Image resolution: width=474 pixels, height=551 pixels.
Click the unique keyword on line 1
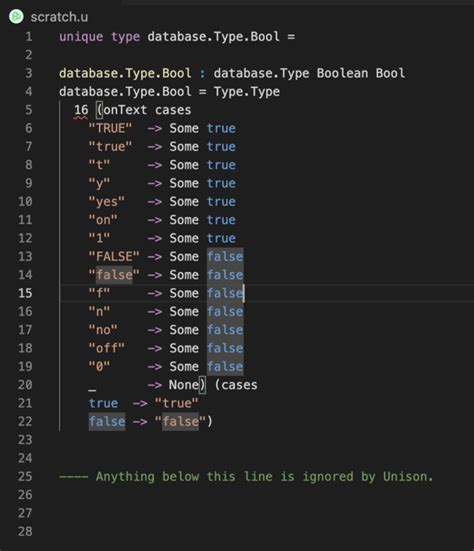[81, 37]
